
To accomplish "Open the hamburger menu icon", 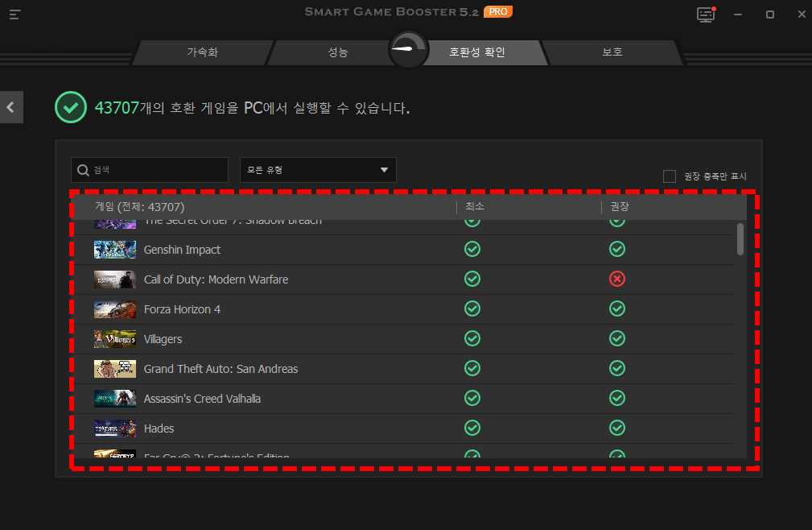I will tap(15, 14).
